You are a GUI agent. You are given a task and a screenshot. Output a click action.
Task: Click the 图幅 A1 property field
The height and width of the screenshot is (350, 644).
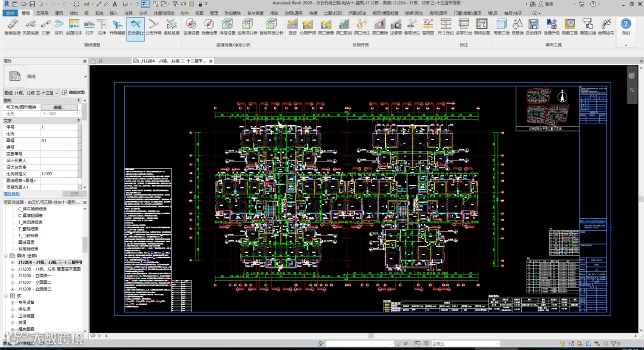(59, 141)
